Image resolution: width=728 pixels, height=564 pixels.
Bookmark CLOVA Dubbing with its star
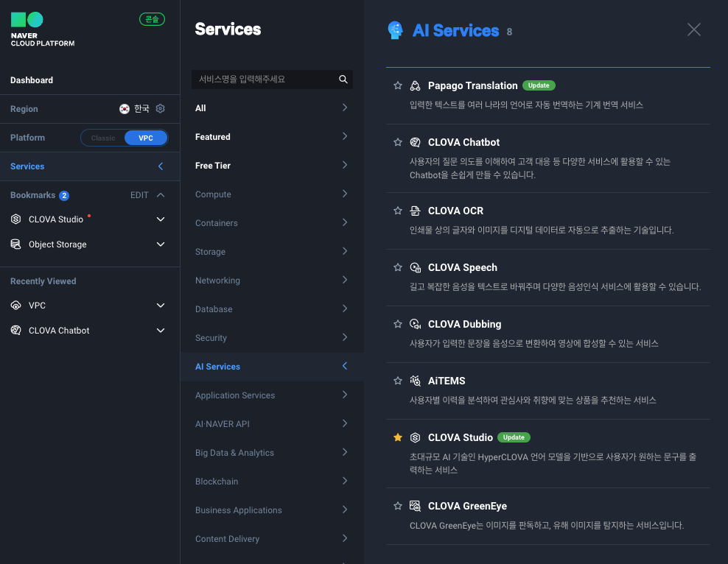(x=398, y=324)
